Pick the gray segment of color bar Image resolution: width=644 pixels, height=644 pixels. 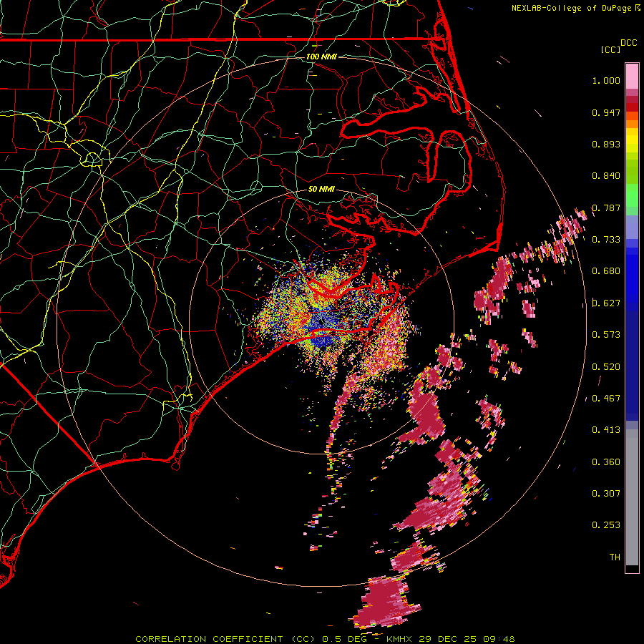tap(632, 497)
